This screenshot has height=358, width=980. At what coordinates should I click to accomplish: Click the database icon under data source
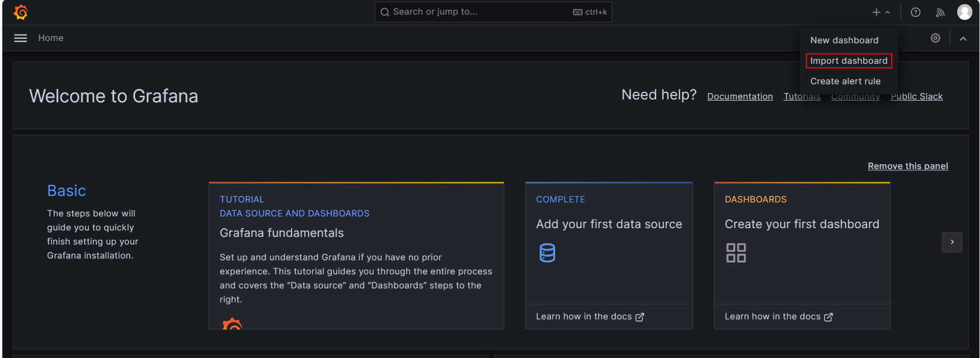548,253
